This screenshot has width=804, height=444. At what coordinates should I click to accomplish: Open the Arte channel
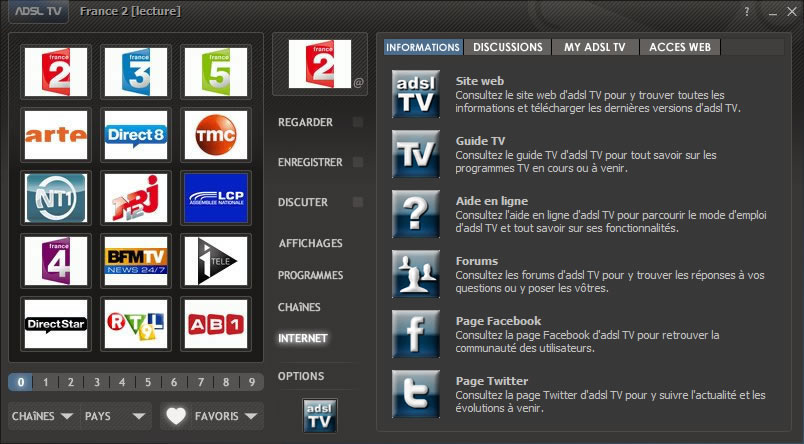56,135
